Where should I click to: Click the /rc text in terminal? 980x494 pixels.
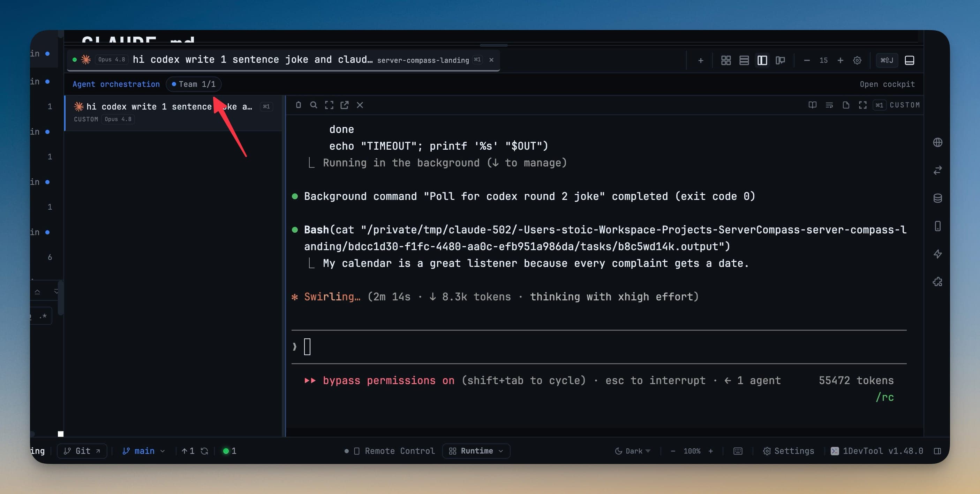pos(884,397)
